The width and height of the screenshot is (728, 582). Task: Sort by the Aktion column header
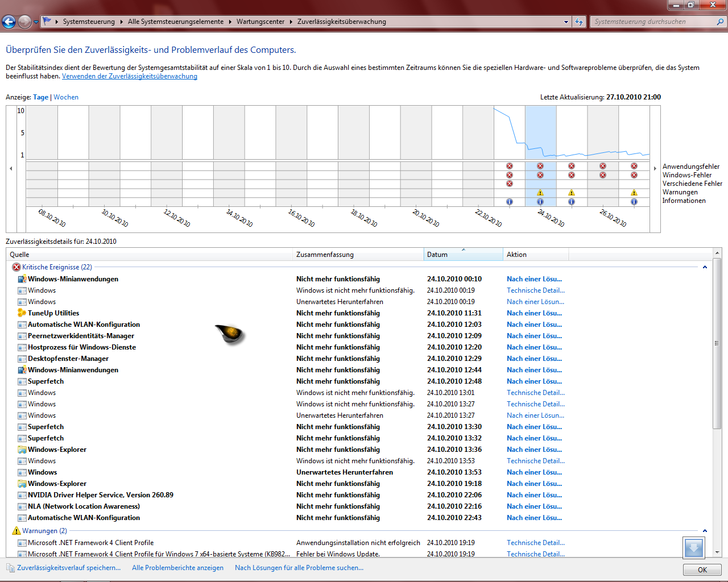[536, 255]
